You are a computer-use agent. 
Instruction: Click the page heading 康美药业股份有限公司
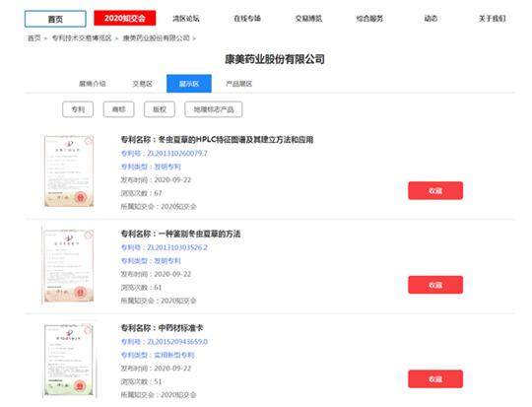275,59
